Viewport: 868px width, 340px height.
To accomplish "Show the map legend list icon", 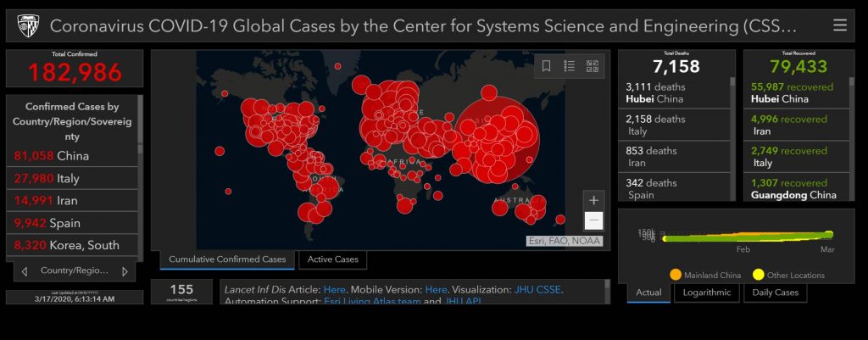I will click(569, 66).
